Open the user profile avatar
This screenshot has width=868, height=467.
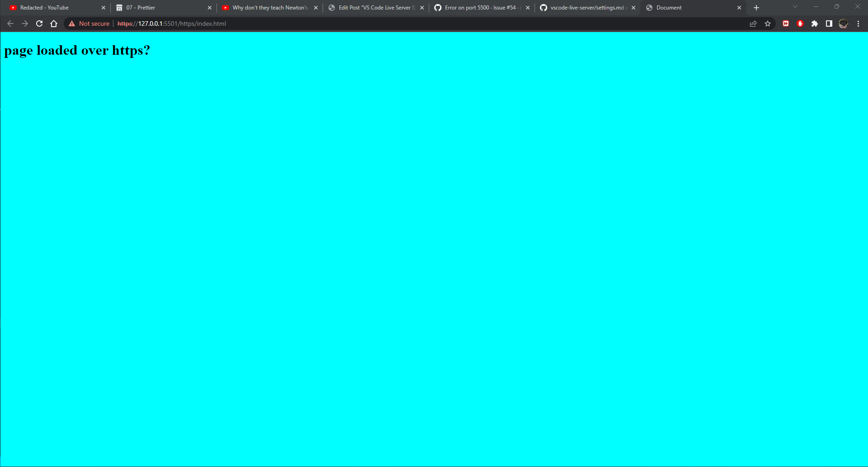click(x=844, y=24)
